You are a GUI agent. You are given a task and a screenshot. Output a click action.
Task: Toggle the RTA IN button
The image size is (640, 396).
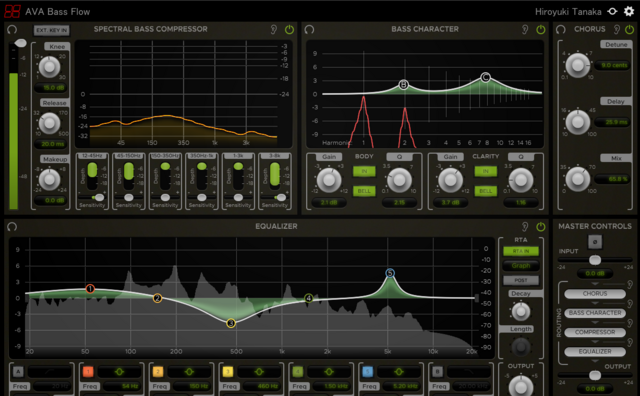pos(521,251)
